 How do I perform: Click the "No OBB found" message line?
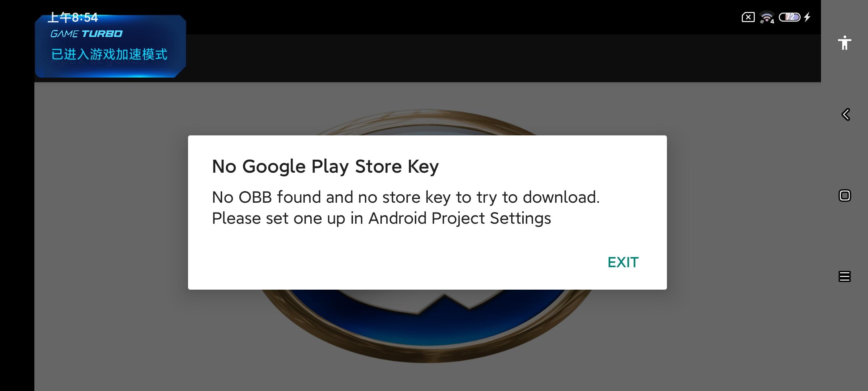(405, 197)
